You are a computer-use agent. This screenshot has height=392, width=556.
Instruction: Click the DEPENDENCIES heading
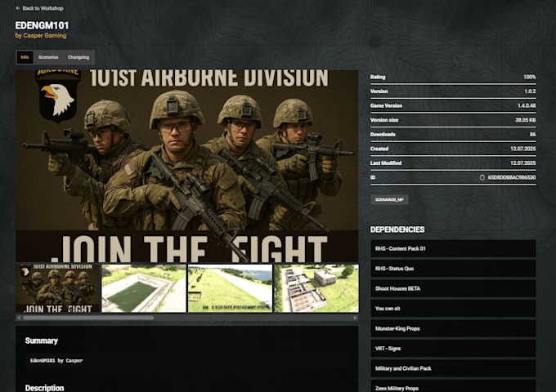point(397,229)
